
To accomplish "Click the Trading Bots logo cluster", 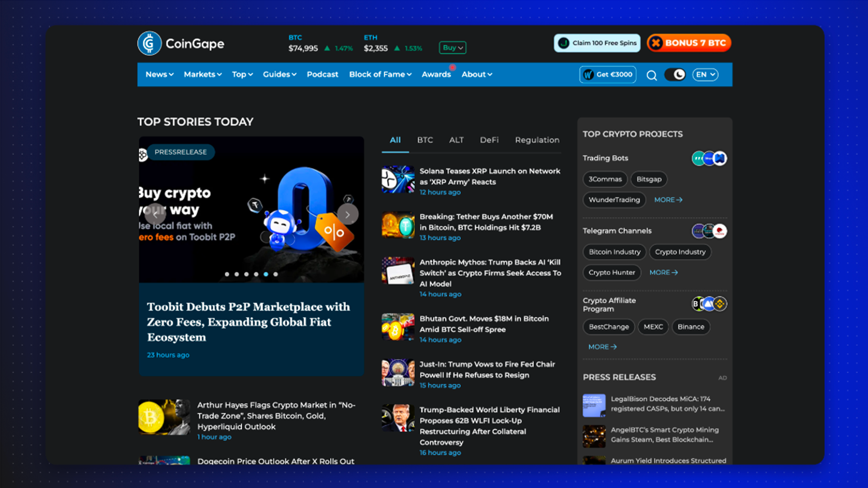I will 709,159.
